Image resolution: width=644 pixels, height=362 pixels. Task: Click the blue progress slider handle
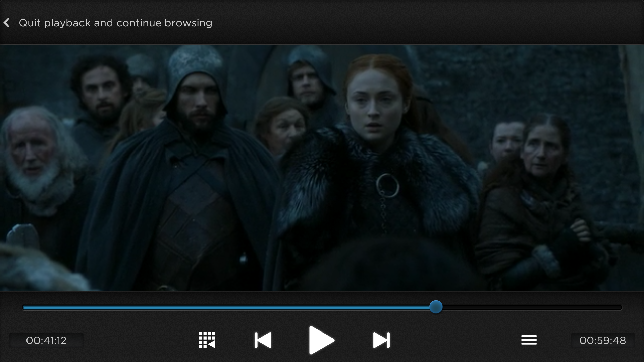[436, 307]
